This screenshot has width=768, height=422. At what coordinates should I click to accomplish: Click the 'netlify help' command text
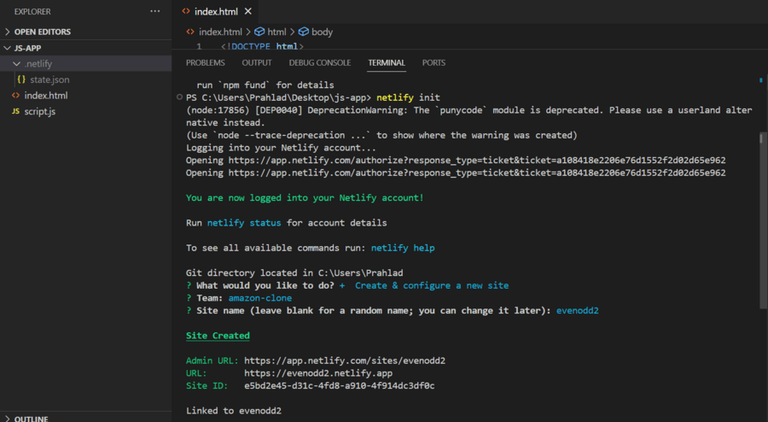(x=403, y=248)
